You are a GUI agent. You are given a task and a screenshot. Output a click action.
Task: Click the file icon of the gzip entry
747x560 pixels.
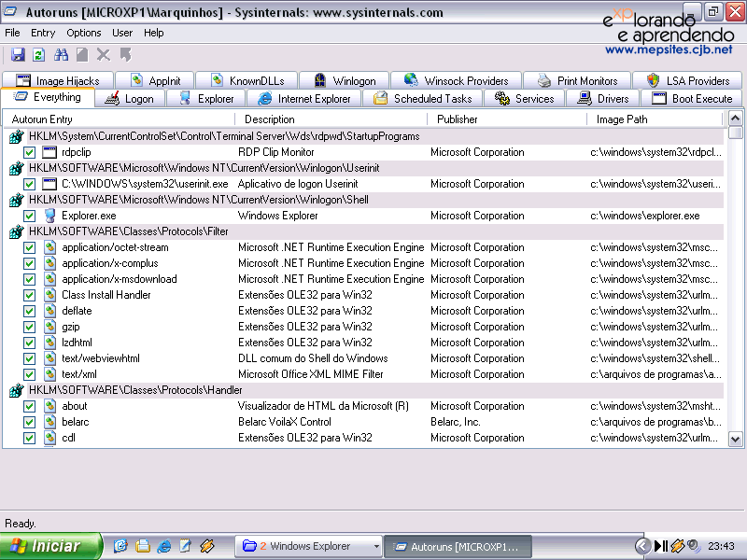pos(49,327)
